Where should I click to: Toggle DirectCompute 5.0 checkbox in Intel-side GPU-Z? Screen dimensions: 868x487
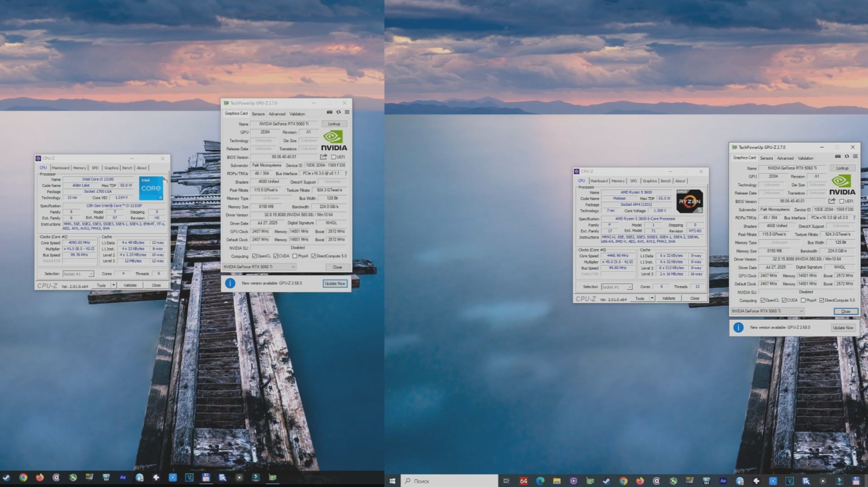pos(313,256)
